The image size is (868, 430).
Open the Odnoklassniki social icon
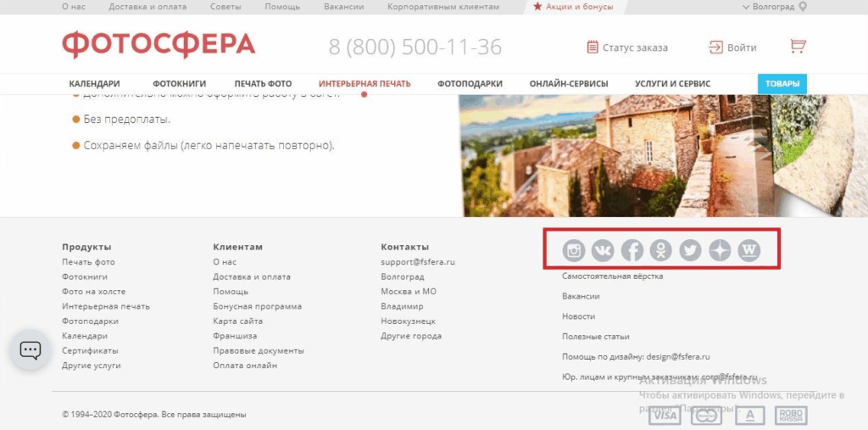tap(661, 250)
